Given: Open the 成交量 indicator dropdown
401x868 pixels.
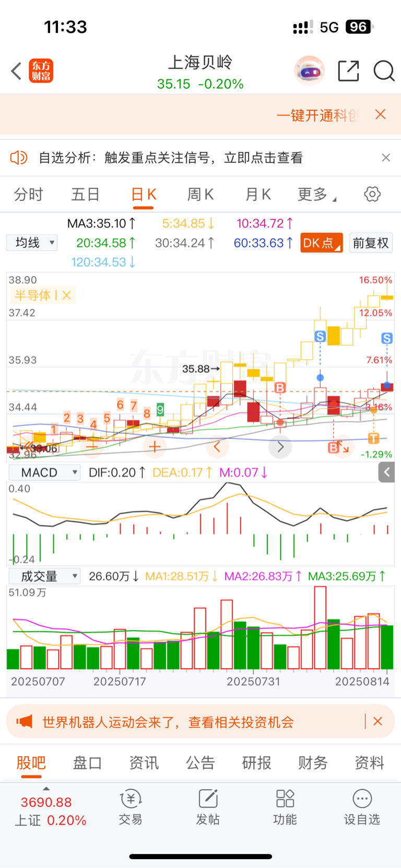Looking at the screenshot, I should click(44, 576).
